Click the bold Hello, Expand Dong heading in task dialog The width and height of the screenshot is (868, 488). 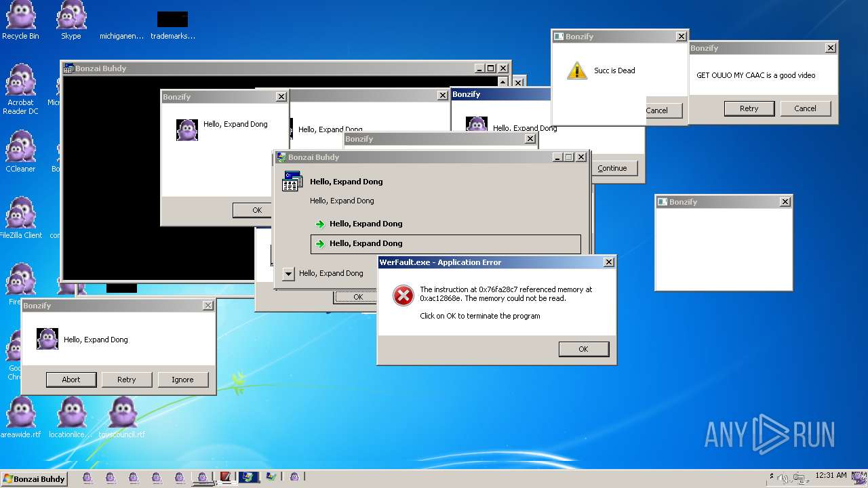pyautogui.click(x=347, y=182)
